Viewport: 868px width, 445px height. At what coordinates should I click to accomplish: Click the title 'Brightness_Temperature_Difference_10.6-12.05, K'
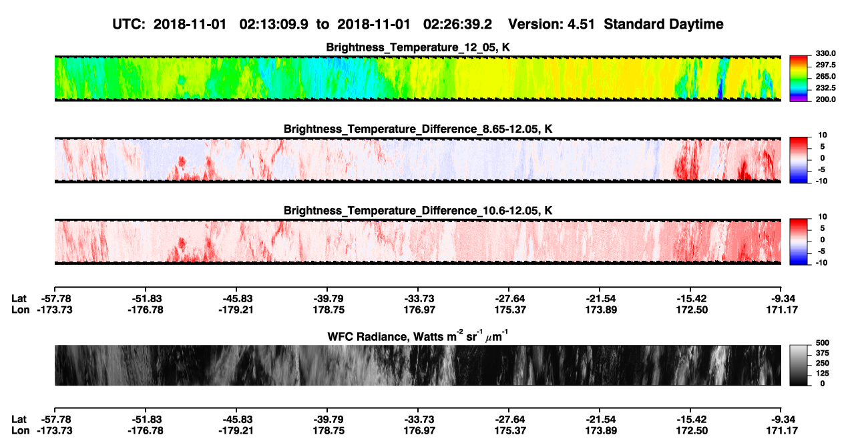coord(418,211)
